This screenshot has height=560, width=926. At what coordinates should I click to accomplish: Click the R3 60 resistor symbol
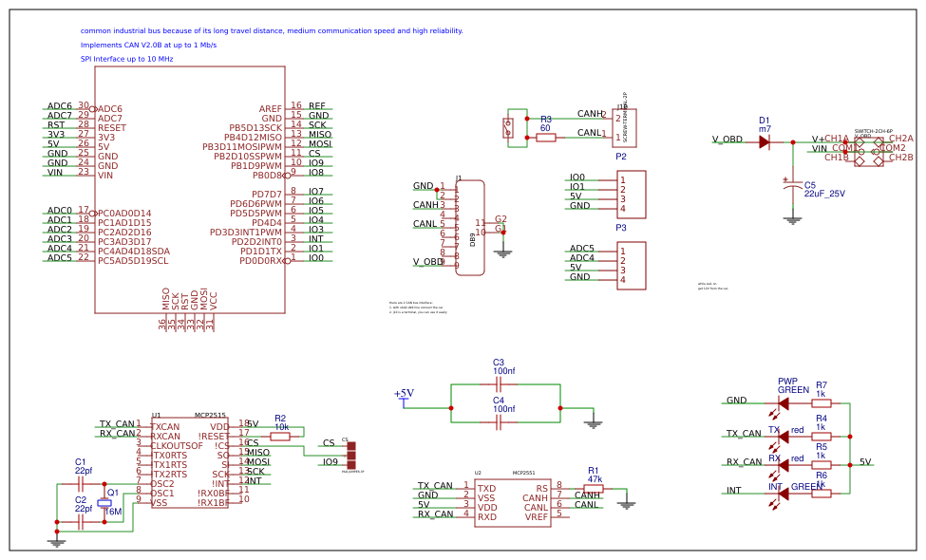(x=544, y=136)
